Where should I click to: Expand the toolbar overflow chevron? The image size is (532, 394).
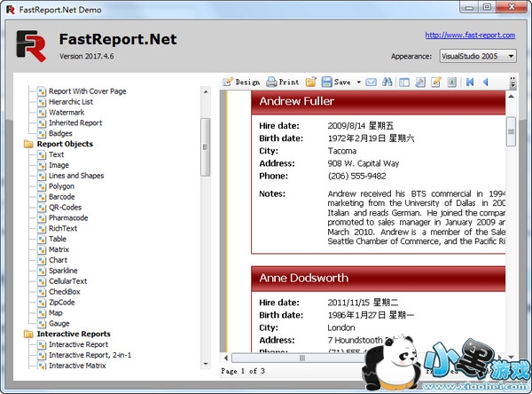(511, 83)
